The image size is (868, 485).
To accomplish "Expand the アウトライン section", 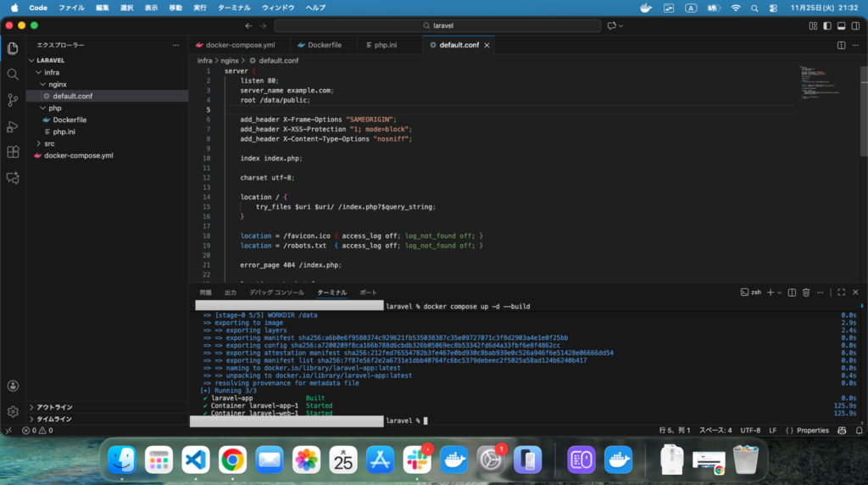I will [54, 407].
